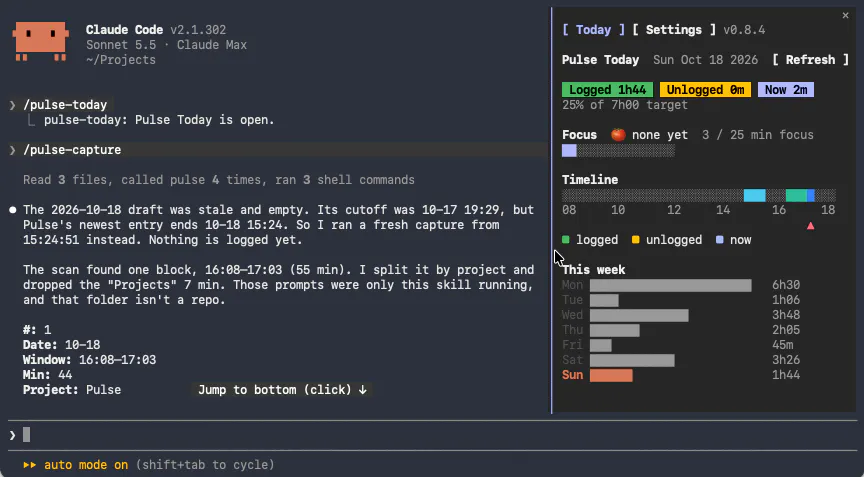Click the Jump to bottom button

[x=282, y=389]
